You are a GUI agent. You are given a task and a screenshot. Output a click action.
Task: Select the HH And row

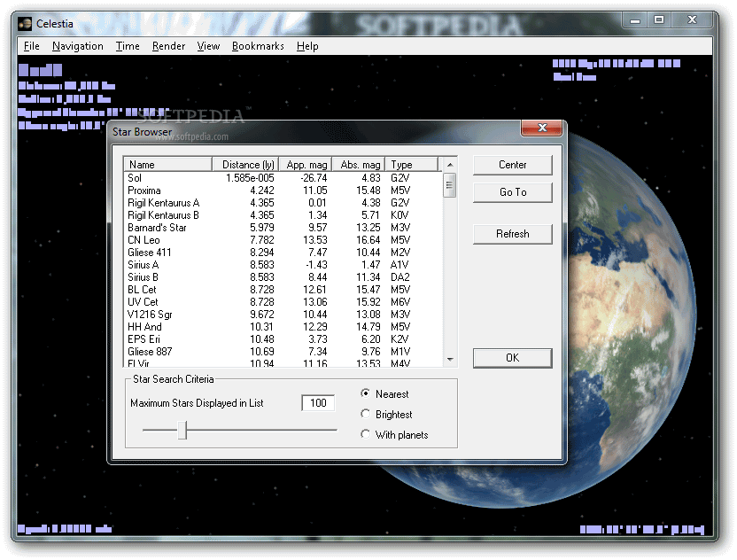[282, 326]
